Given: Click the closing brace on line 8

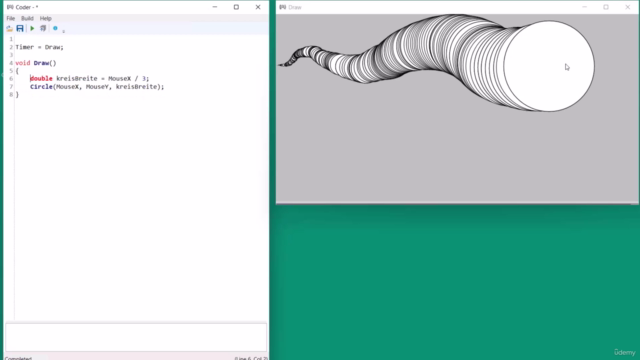Looking at the screenshot, I should tap(17, 94).
